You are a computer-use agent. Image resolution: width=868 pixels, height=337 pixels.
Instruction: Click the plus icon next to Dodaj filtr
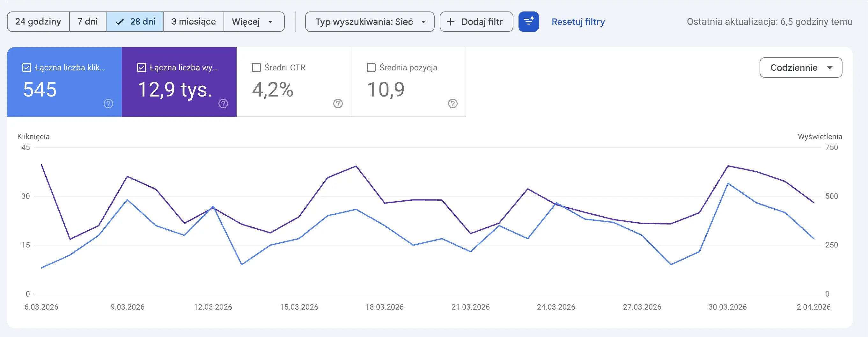[451, 22]
